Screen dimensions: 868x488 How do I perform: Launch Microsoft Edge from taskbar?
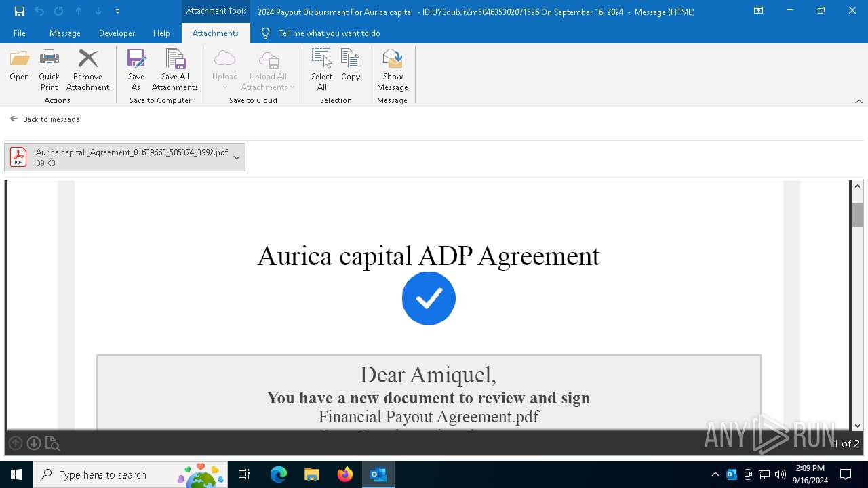[x=279, y=474]
